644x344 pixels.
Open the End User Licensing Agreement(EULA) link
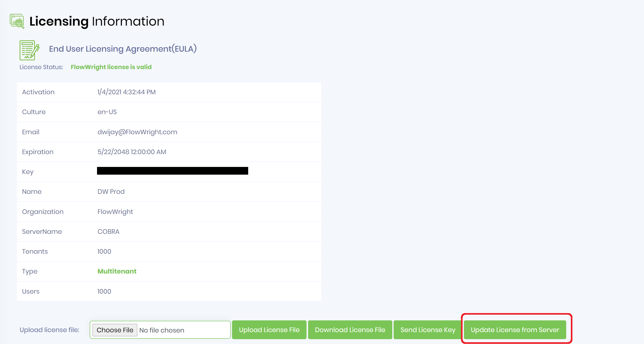coord(122,49)
